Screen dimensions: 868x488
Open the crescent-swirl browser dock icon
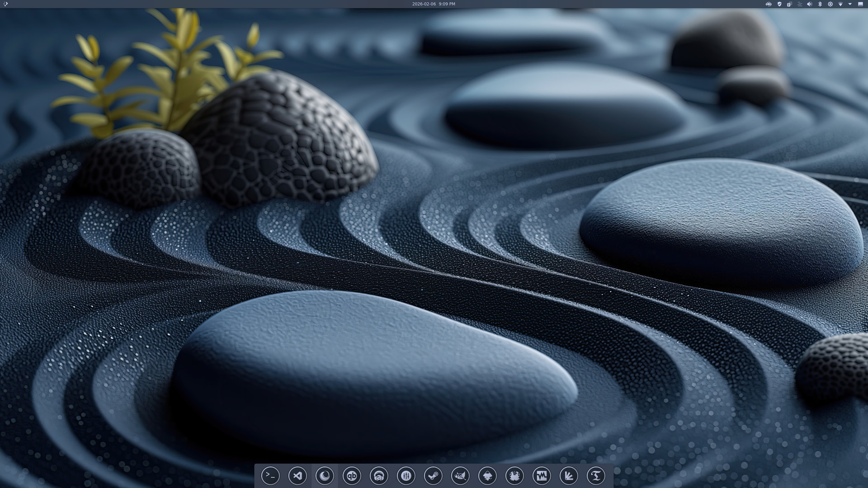point(325,476)
